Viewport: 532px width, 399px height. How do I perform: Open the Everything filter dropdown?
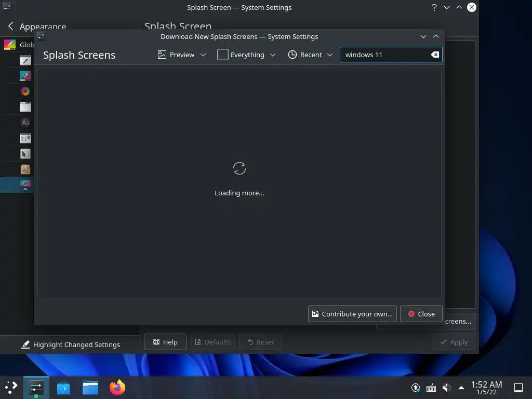[246, 55]
